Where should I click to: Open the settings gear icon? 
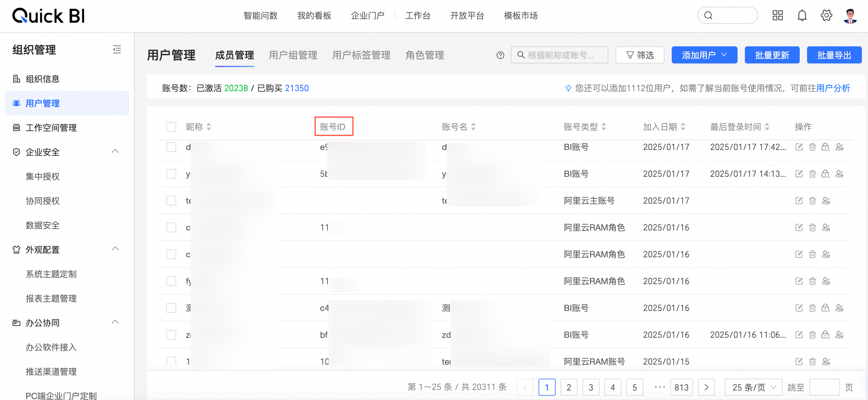pos(826,16)
